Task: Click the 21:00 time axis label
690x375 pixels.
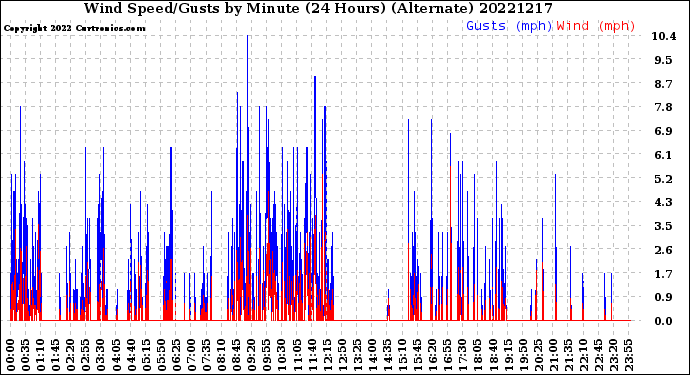Action: coord(554,355)
